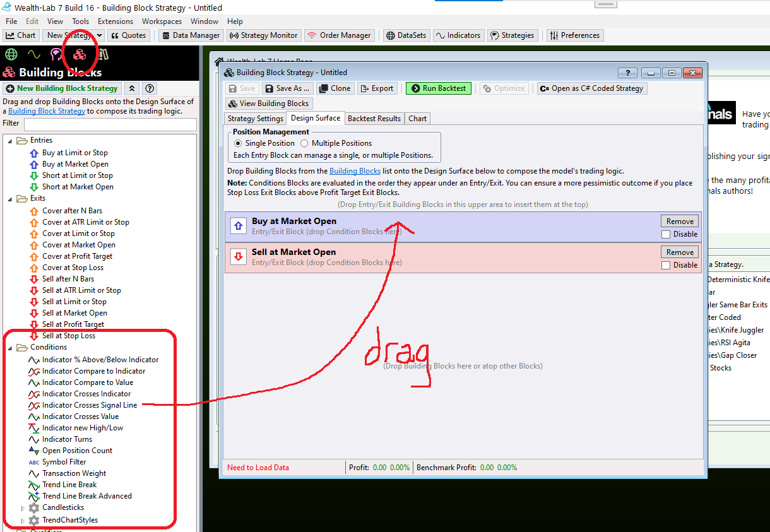Click the collapse-all double chevron button
The width and height of the screenshot is (770, 532).
(132, 88)
